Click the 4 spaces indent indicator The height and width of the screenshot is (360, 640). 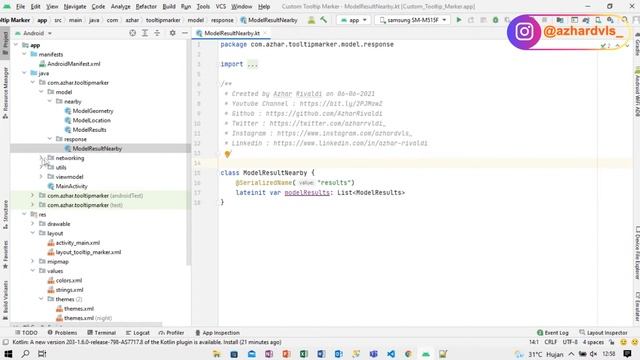[x=593, y=342]
